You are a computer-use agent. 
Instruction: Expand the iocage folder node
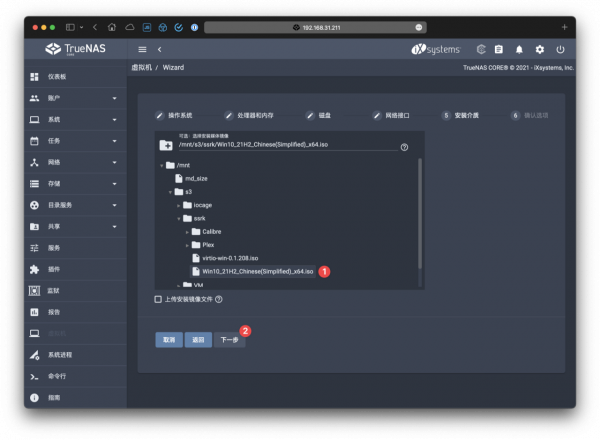tap(179, 205)
